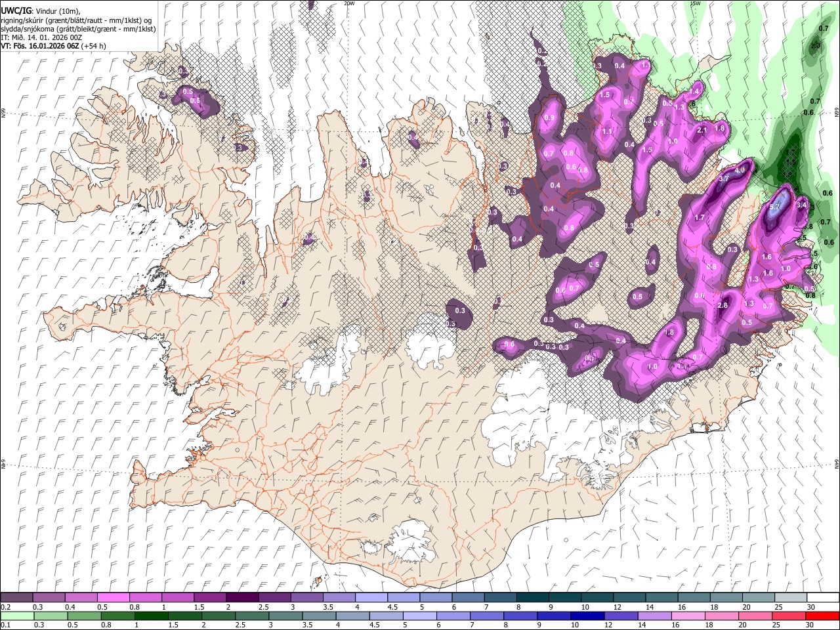Click the valid time 'VT: Fös. 16.01.2026 06Z (+54 h)'
This screenshot has width=840, height=630.
(53, 46)
